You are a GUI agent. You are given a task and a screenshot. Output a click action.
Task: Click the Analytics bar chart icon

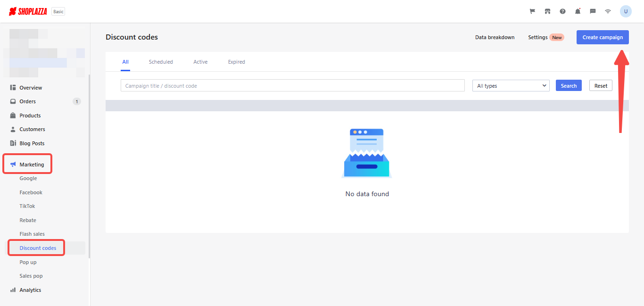[13, 290]
